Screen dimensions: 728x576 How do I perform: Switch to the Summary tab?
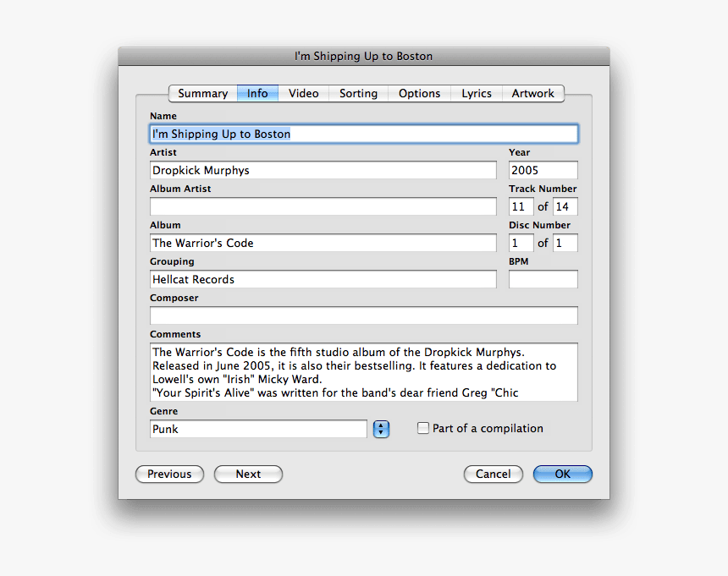point(203,93)
